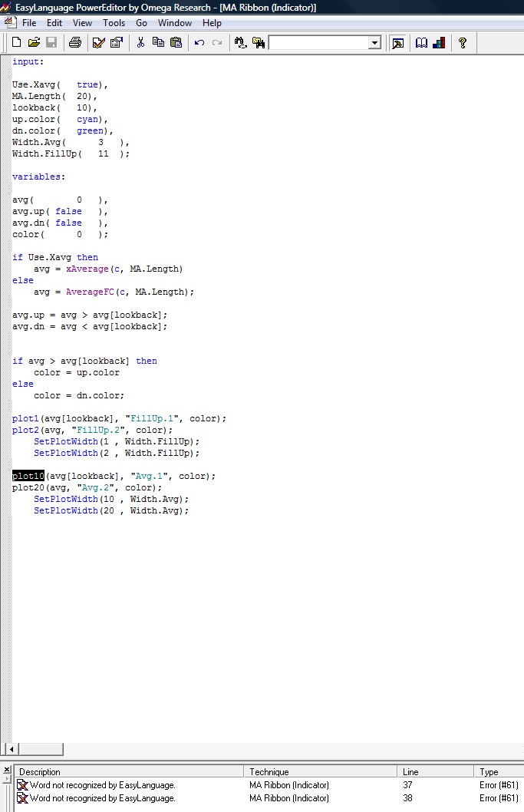Select error message for Line 38

point(103,798)
